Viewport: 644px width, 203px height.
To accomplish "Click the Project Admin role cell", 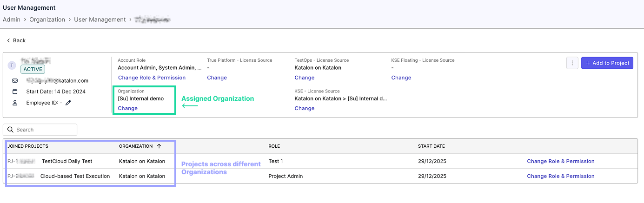I will tap(285, 176).
